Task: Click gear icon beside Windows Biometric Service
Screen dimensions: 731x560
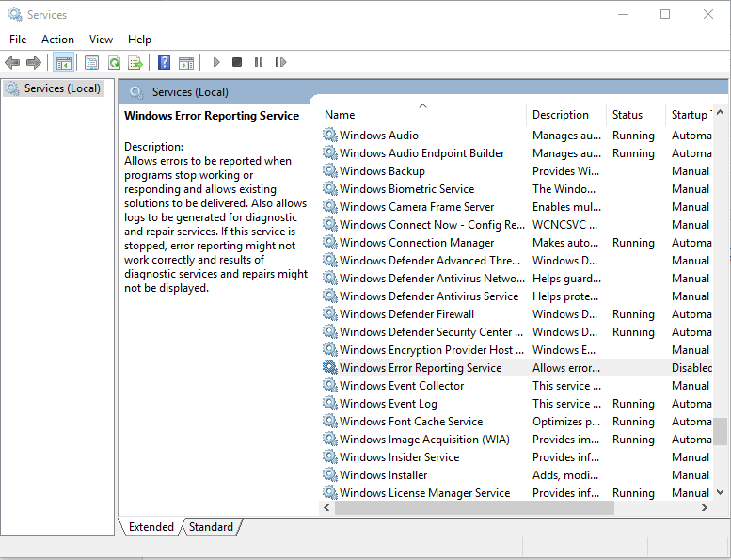Action: (x=330, y=188)
